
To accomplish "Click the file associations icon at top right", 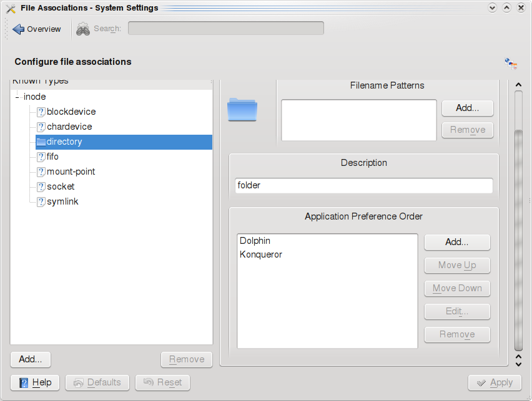I will pos(511,63).
